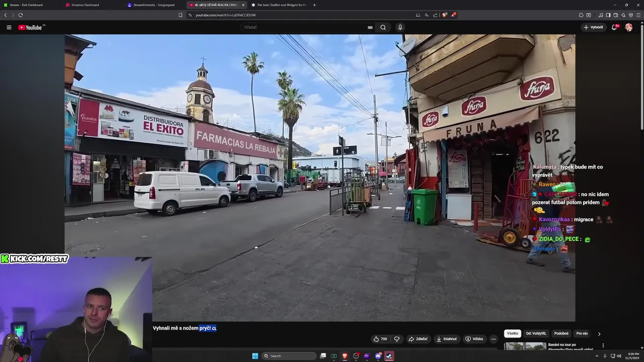This screenshot has width=644, height=362.
Task: Close the DĚSIVÁ REALITA CHILE tab
Action: point(243,5)
